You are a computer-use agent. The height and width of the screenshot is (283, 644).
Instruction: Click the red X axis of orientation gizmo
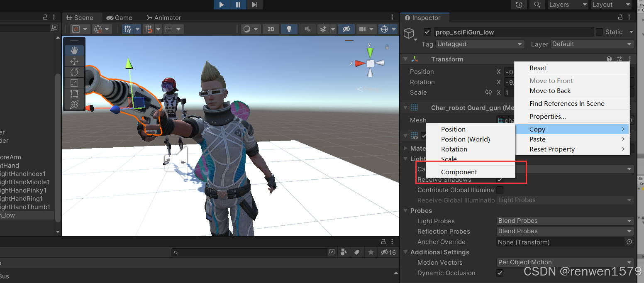point(359,63)
